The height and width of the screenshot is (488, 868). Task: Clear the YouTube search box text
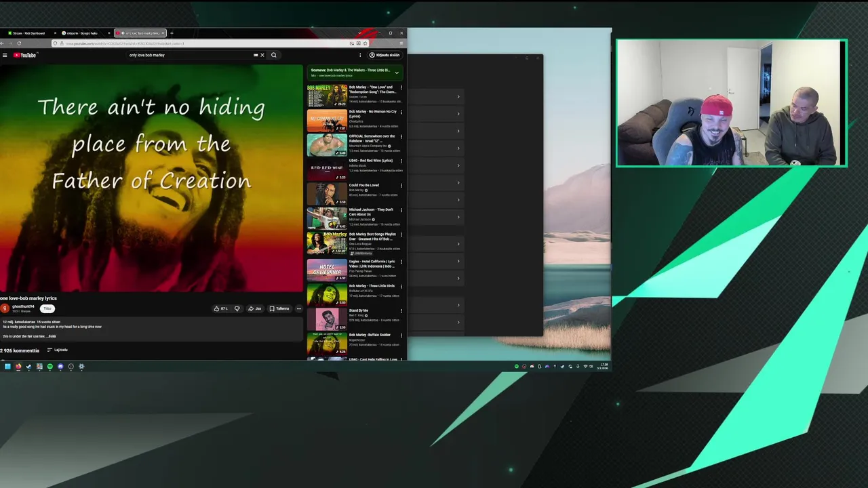[262, 55]
